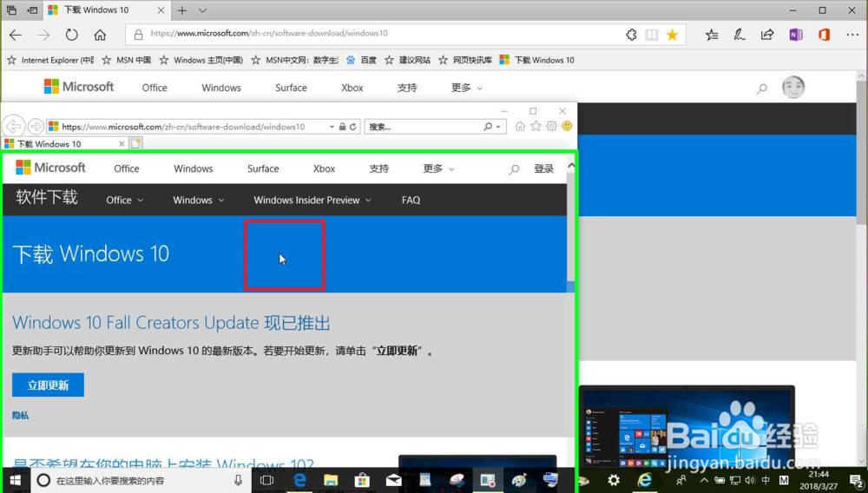This screenshot has height=493, width=868.
Task: Click the 登录 sign-in link
Action: point(543,168)
